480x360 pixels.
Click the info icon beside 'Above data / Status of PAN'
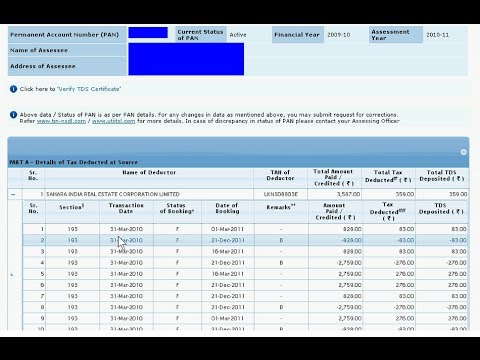[x=13, y=115]
